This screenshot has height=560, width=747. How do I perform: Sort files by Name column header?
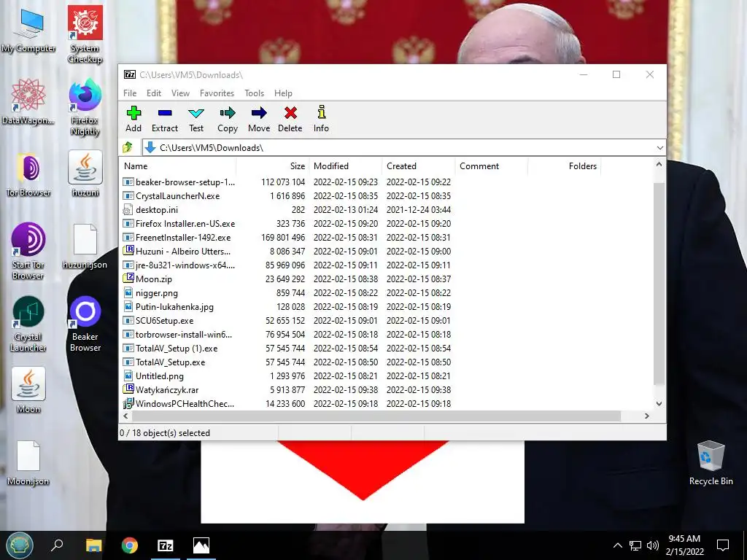pos(178,166)
